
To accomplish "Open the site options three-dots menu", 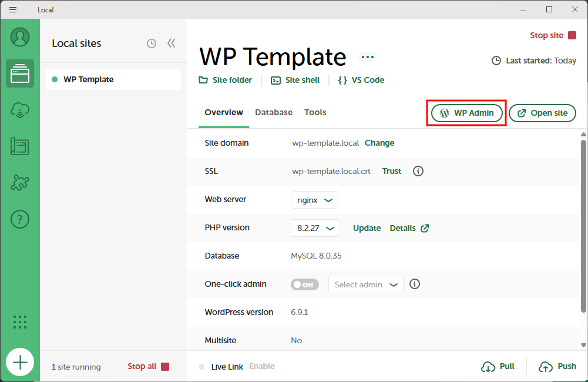I will (368, 57).
